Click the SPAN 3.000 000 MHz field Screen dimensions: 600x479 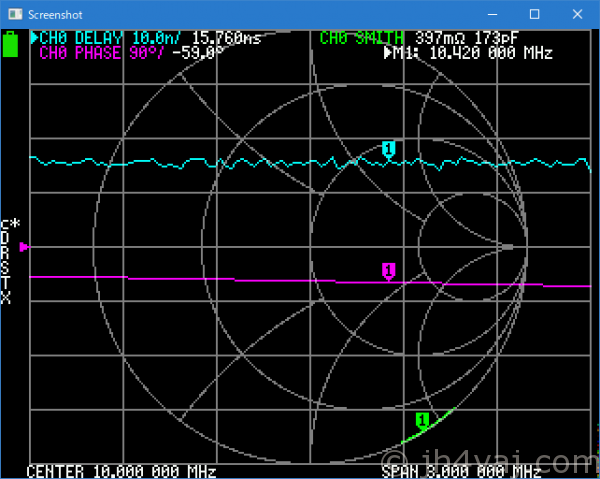(455, 471)
